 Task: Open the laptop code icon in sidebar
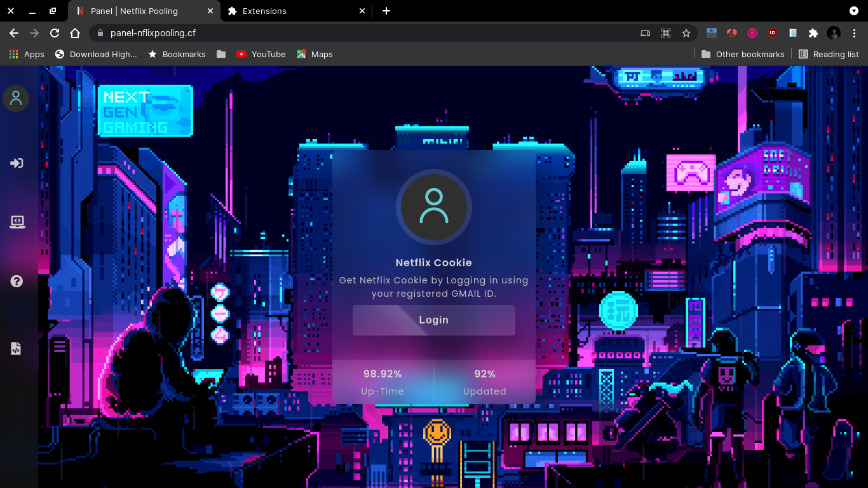point(17,222)
